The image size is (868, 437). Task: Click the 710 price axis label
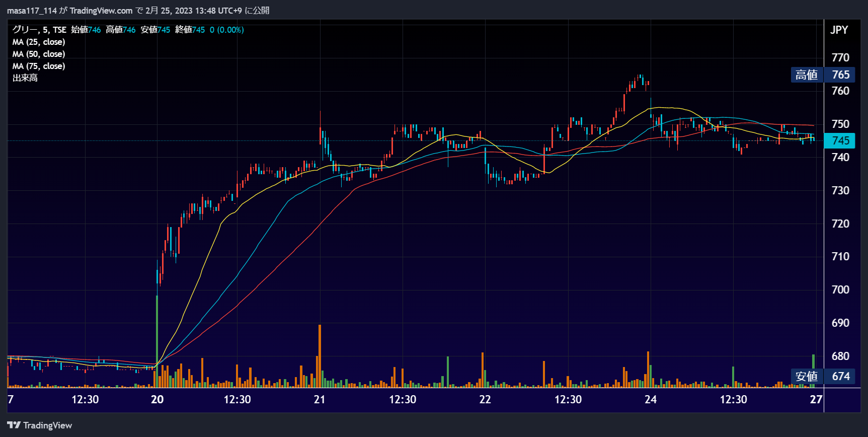click(840, 256)
